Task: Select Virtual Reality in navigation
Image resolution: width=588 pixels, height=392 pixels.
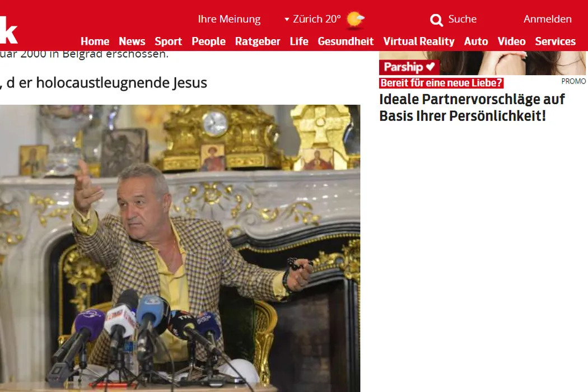Action: (419, 41)
